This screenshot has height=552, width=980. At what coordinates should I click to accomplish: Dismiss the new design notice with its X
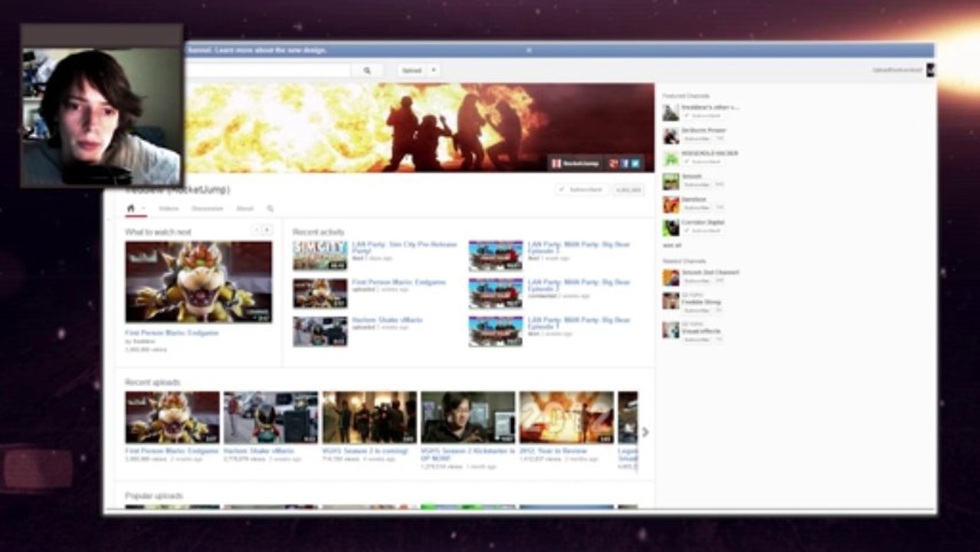click(x=529, y=50)
